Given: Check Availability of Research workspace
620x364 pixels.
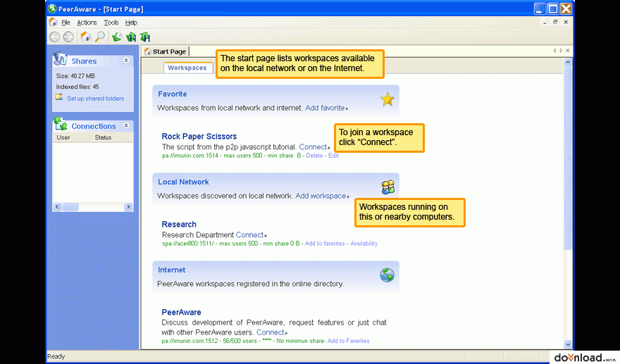Looking at the screenshot, I should point(364,244).
